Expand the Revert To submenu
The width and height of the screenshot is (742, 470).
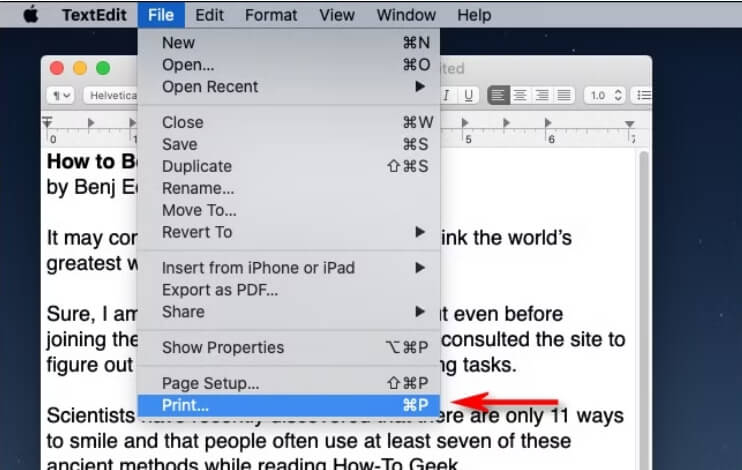(289, 232)
